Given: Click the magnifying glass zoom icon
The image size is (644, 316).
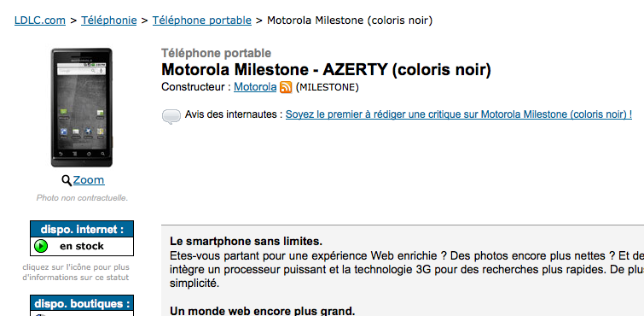Looking at the screenshot, I should click(67, 180).
